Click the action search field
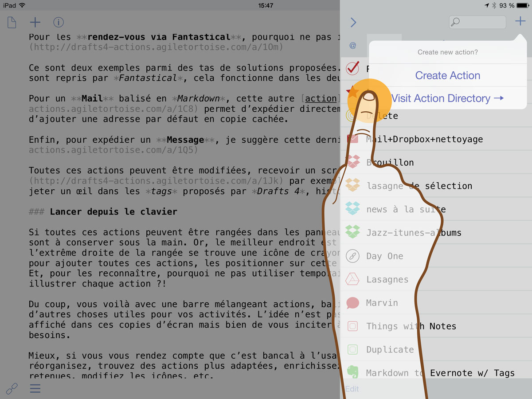This screenshot has width=532, height=399. click(477, 22)
